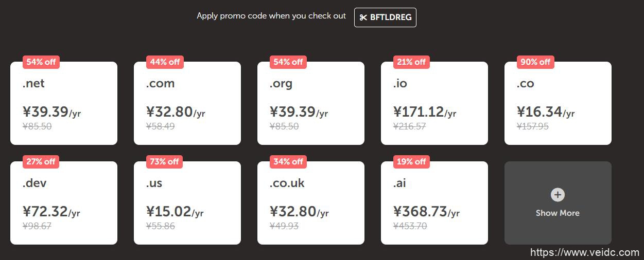Open the .us domain offer
This screenshot has width=644, height=260.
click(x=187, y=203)
